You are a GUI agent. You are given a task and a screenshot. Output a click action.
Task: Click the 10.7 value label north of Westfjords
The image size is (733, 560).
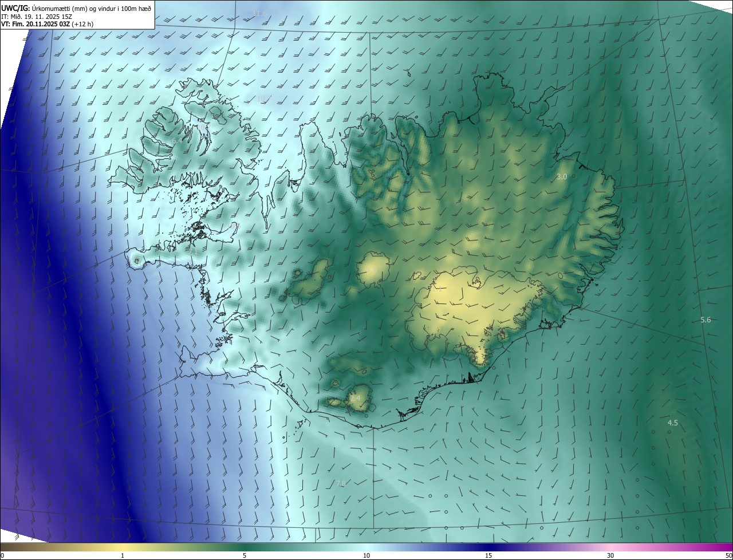click(x=263, y=98)
